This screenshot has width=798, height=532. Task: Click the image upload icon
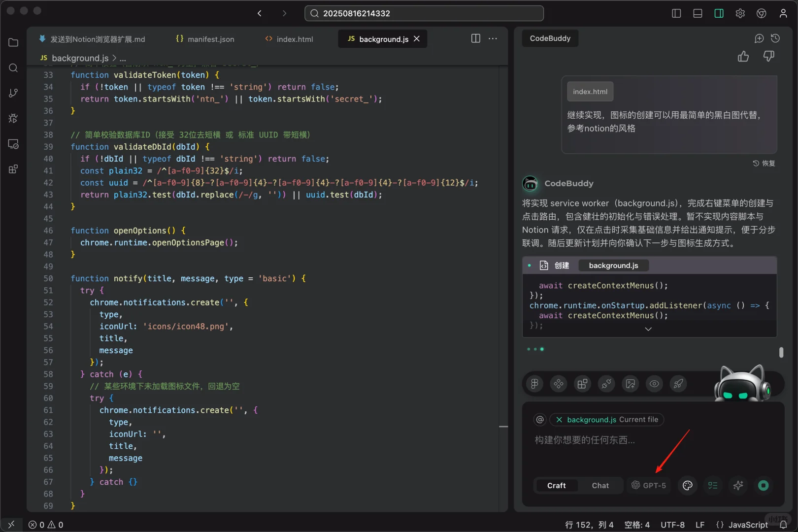[x=631, y=384]
